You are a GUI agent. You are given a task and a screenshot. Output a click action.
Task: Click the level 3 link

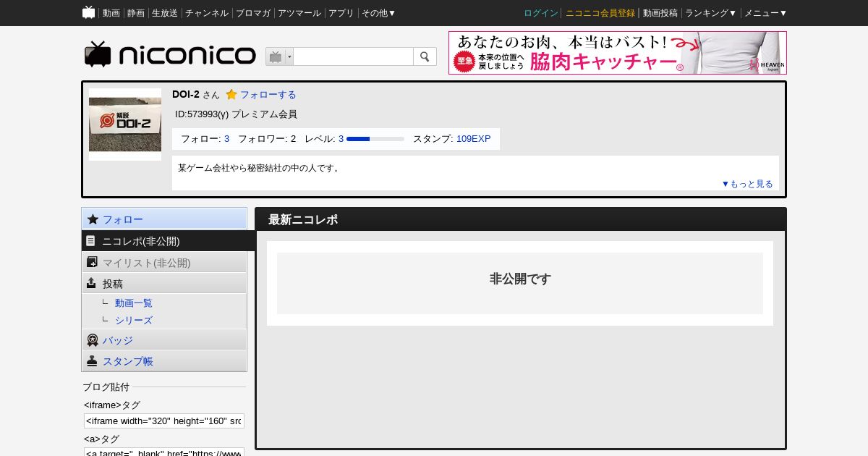pyautogui.click(x=341, y=139)
